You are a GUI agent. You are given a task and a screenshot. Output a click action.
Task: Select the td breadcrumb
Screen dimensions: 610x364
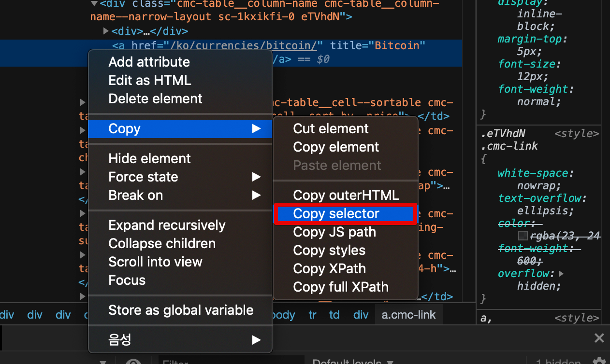(x=334, y=315)
